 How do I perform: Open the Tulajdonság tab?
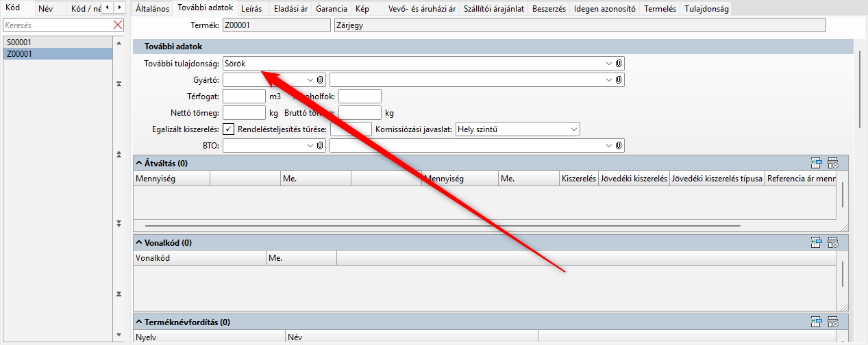pyautogui.click(x=705, y=9)
